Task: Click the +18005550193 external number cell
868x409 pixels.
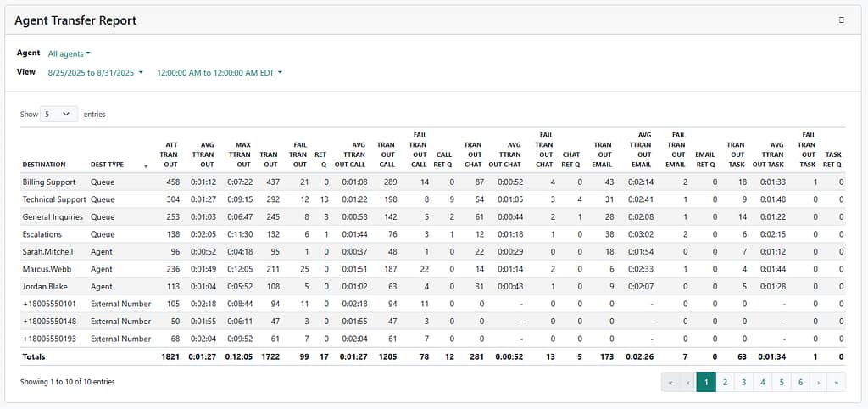Action: [x=47, y=339]
